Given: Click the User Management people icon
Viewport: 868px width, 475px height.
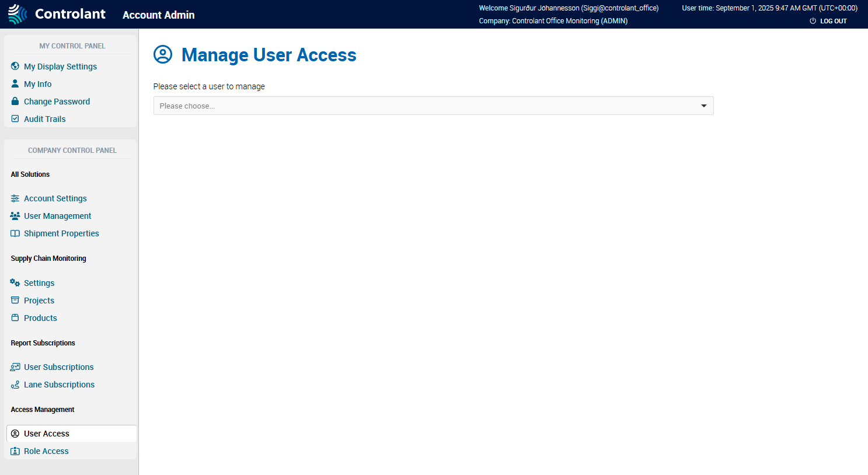Looking at the screenshot, I should pyautogui.click(x=15, y=215).
